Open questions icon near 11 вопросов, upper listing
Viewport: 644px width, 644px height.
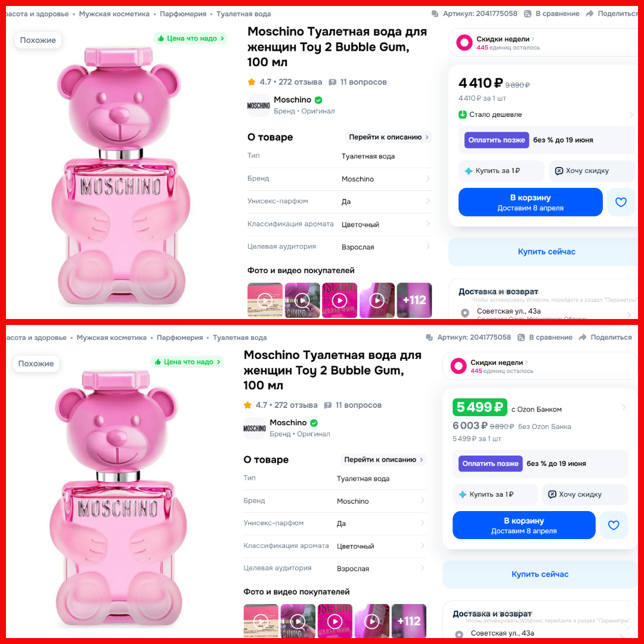(x=333, y=82)
